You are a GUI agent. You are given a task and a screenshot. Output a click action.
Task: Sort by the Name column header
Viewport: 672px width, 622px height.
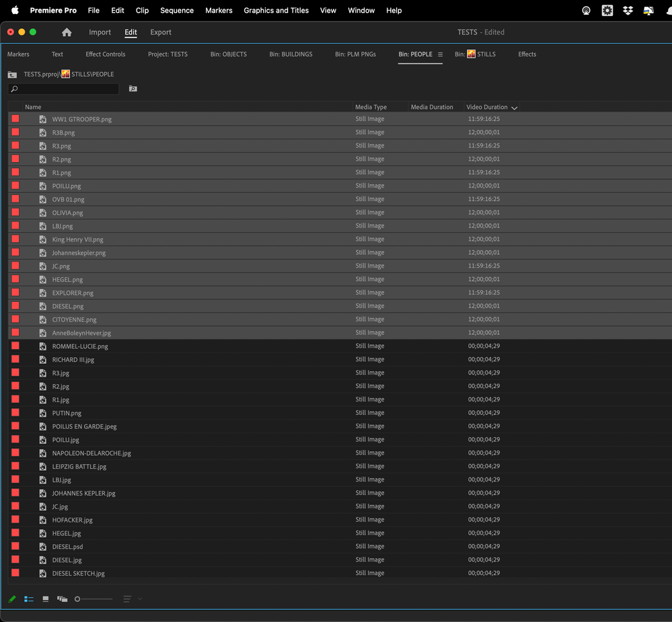click(33, 107)
